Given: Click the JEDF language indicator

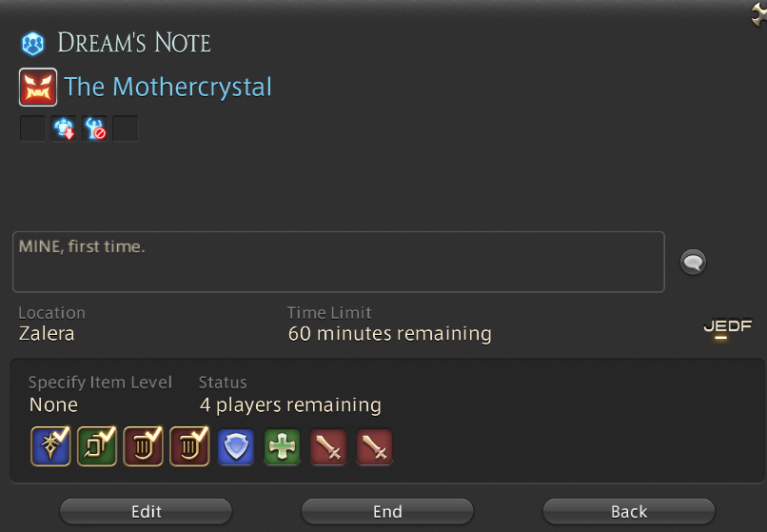Looking at the screenshot, I should coord(727,327).
